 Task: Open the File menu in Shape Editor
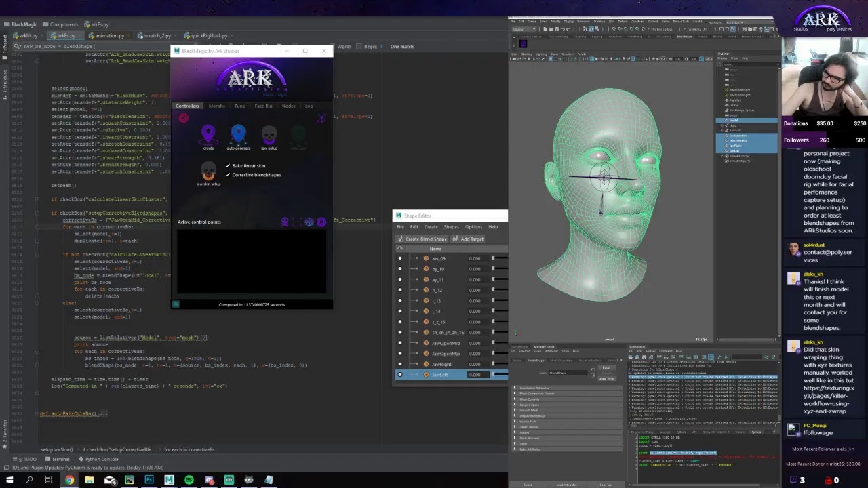point(400,227)
